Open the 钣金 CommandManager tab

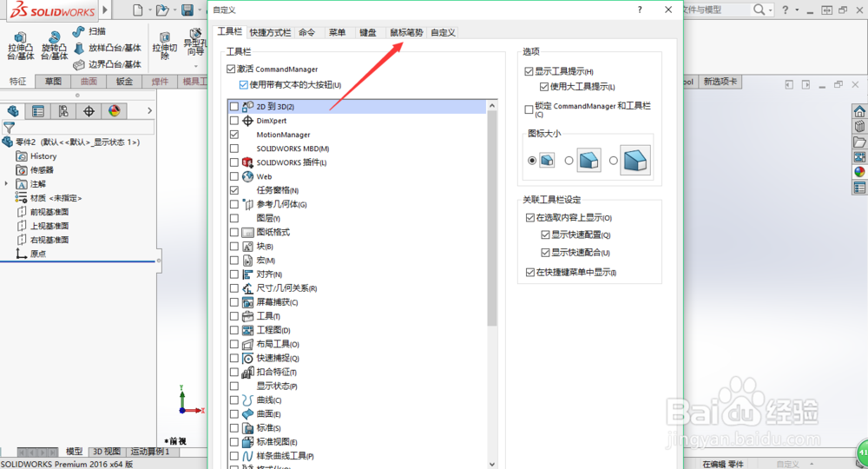click(124, 82)
